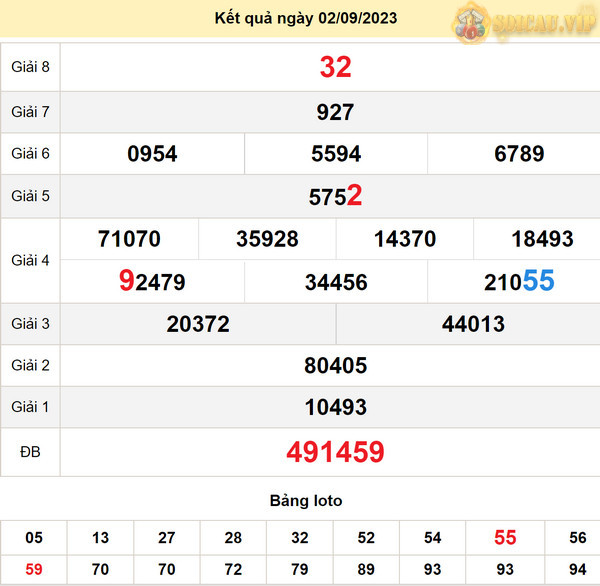Click the Giải 4 number 92479

click(x=152, y=281)
